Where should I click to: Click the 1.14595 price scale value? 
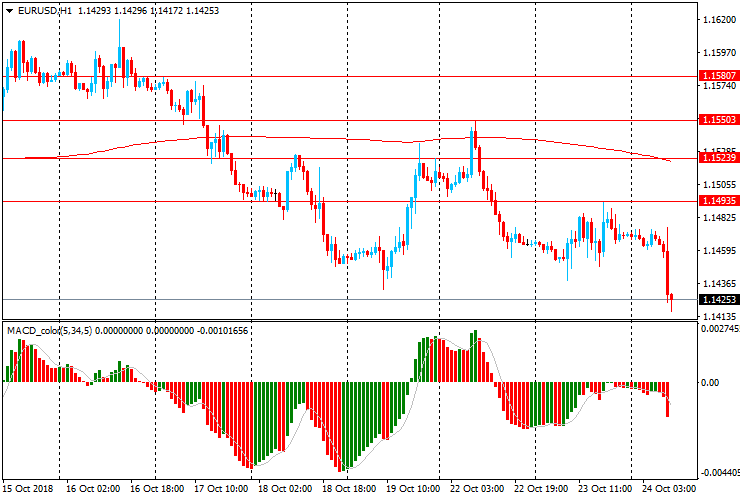(x=716, y=250)
